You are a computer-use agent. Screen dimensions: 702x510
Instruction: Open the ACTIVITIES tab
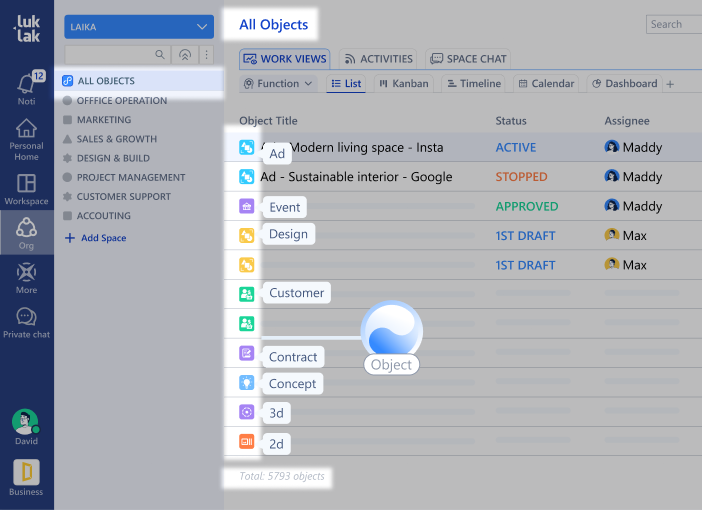(x=378, y=59)
